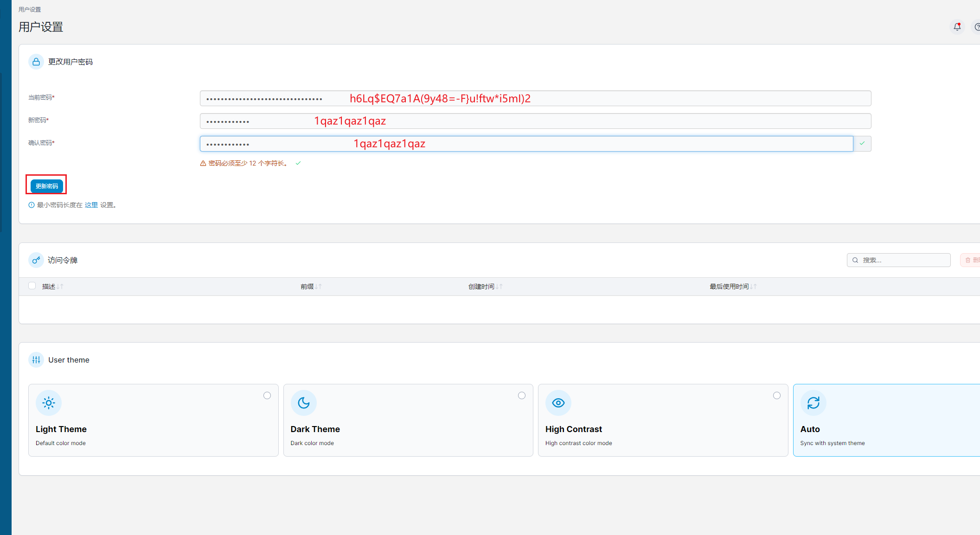This screenshot has width=980, height=535.
Task: Select the High Contrast radio button
Action: pyautogui.click(x=777, y=395)
